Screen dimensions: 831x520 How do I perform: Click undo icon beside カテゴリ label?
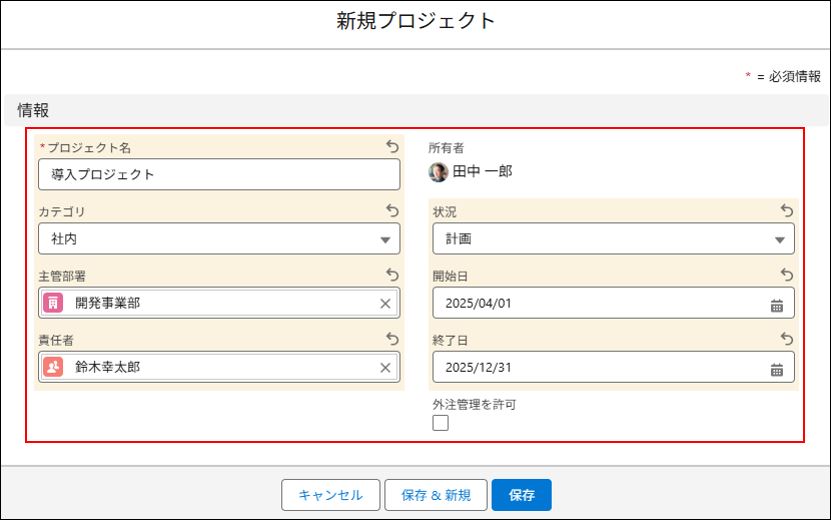coord(392,211)
